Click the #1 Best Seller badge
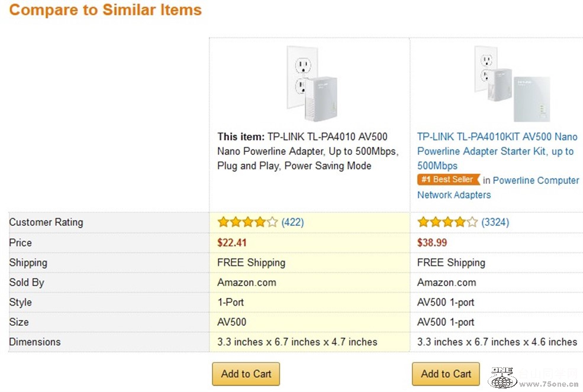This screenshot has height=392, width=583. pos(449,180)
